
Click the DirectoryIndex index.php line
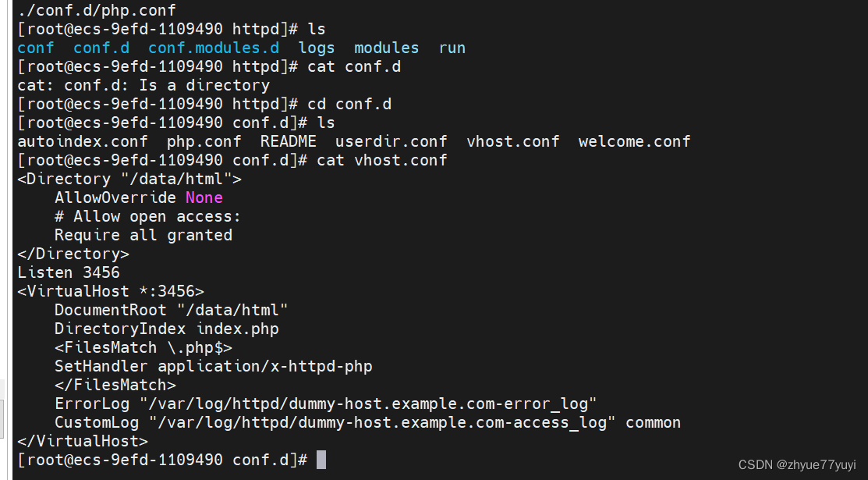click(x=166, y=329)
